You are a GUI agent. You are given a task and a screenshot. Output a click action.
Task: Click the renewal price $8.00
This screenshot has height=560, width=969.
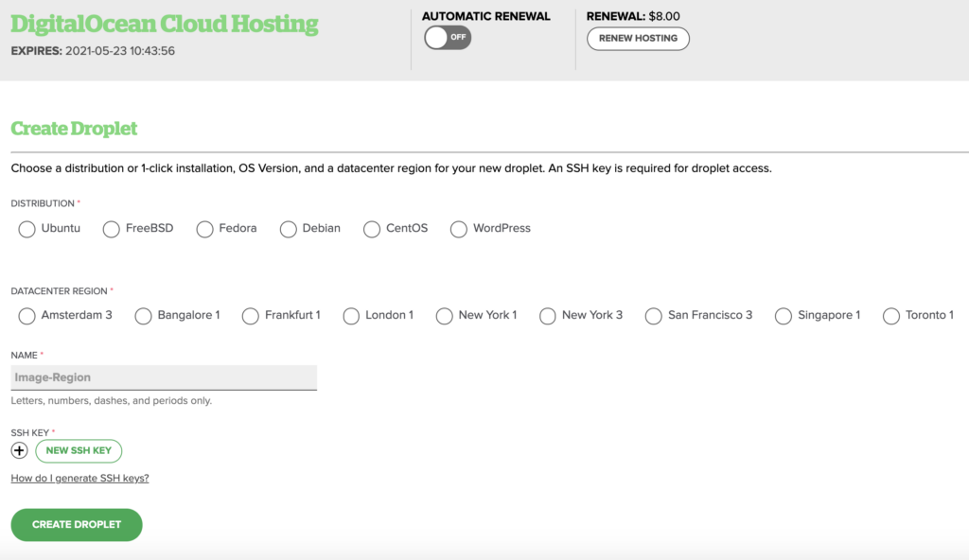click(x=664, y=16)
